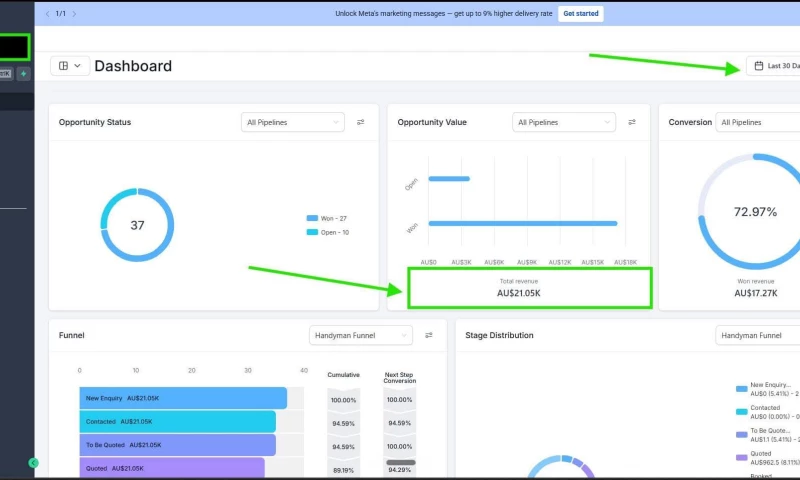800x480 pixels.
Task: Open Opportunity Value filter settings icon
Action: tap(632, 122)
